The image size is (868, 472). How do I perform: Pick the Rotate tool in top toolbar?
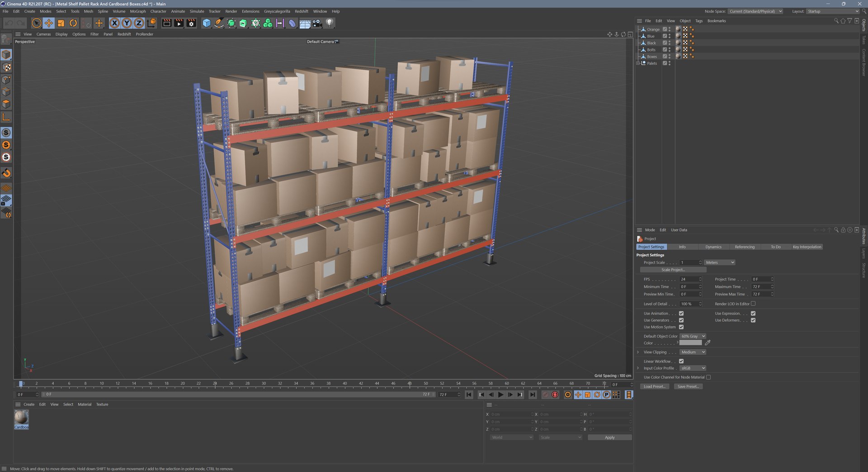(x=73, y=23)
